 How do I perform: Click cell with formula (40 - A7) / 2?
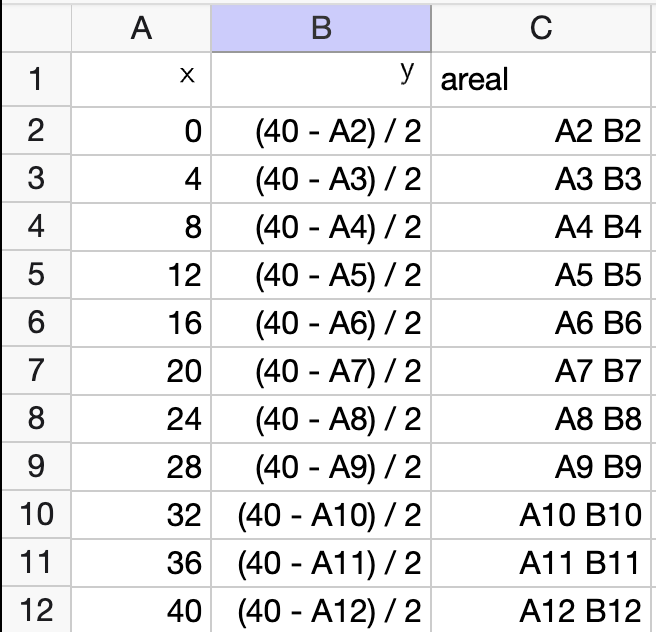(321, 370)
